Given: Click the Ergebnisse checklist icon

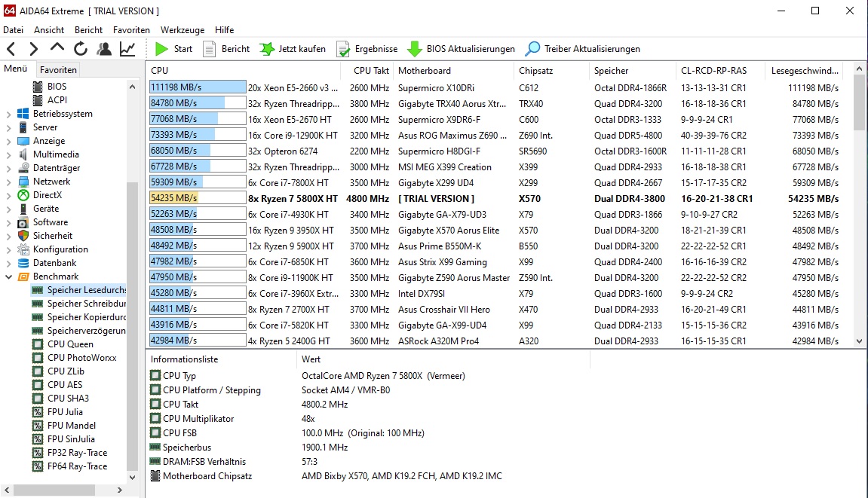Looking at the screenshot, I should point(343,49).
